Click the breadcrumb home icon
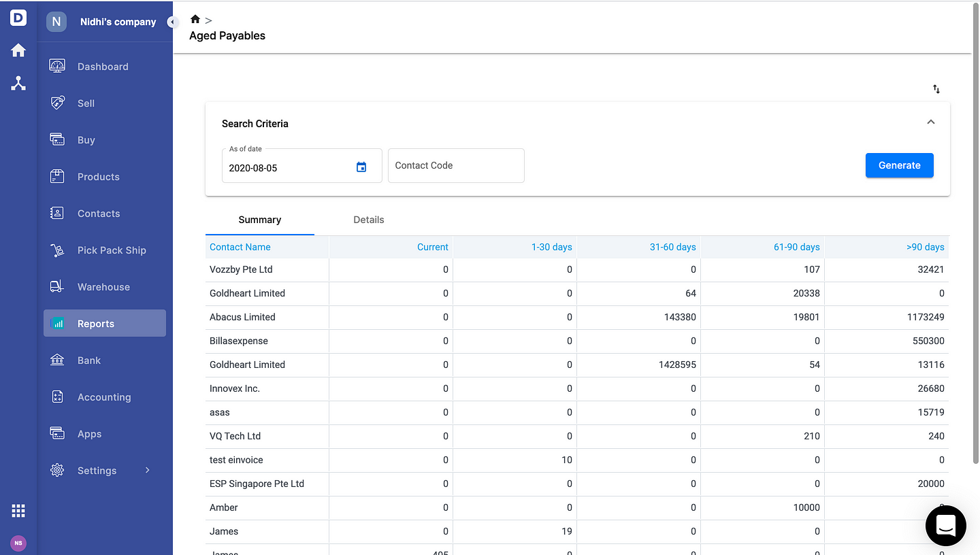The image size is (980, 555). point(195,20)
